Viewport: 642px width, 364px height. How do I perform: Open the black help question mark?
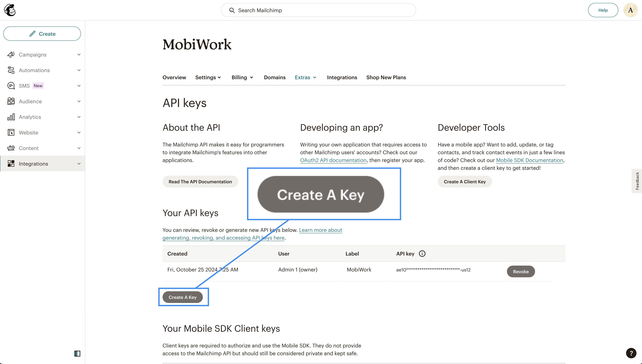631,353
